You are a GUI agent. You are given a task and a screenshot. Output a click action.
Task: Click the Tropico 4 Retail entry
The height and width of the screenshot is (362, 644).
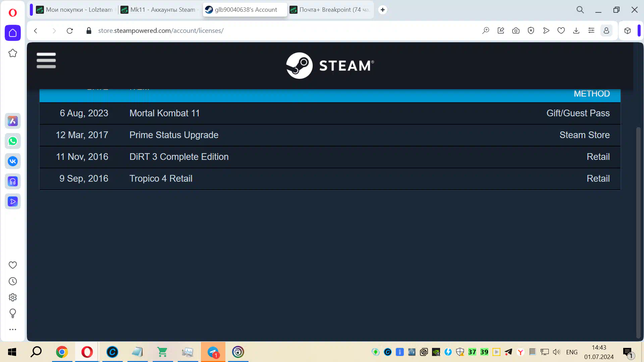pos(161,179)
